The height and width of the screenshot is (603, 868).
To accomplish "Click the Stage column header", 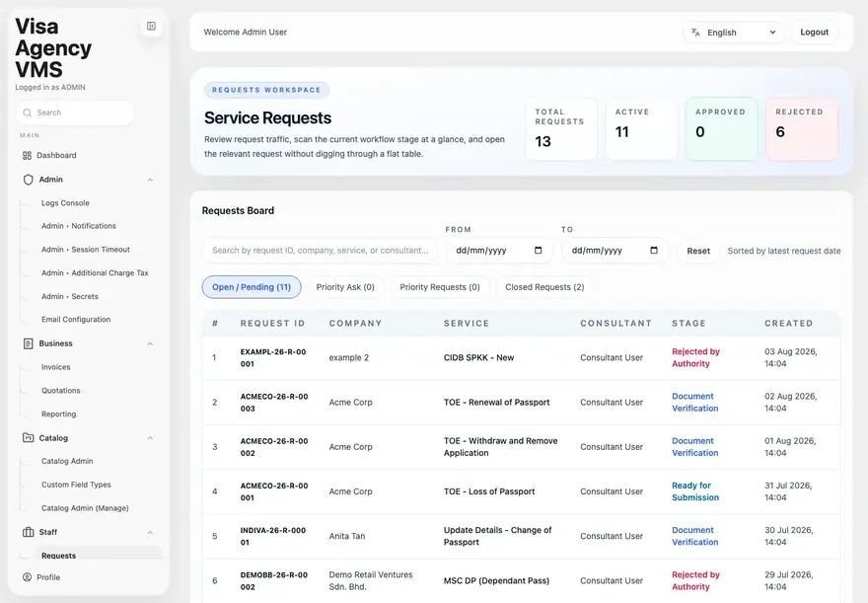I will (688, 324).
